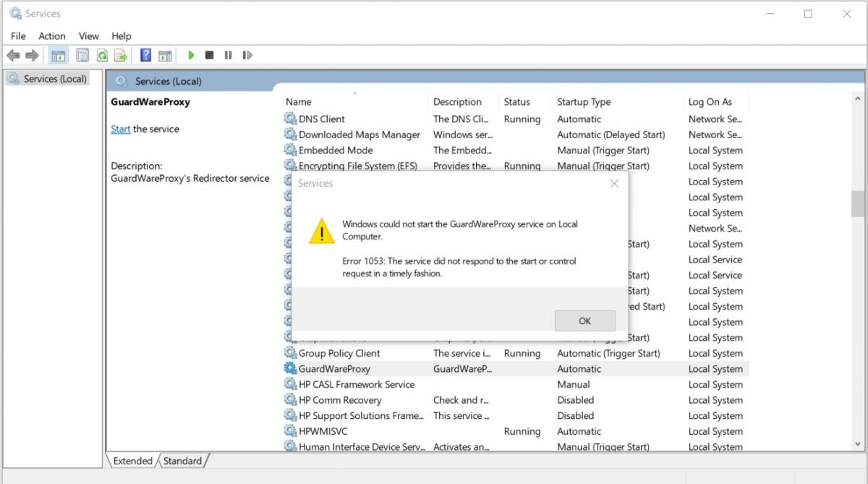Select Services (Local) in the console tree
This screenshot has height=484, width=868.
pyautogui.click(x=55, y=79)
